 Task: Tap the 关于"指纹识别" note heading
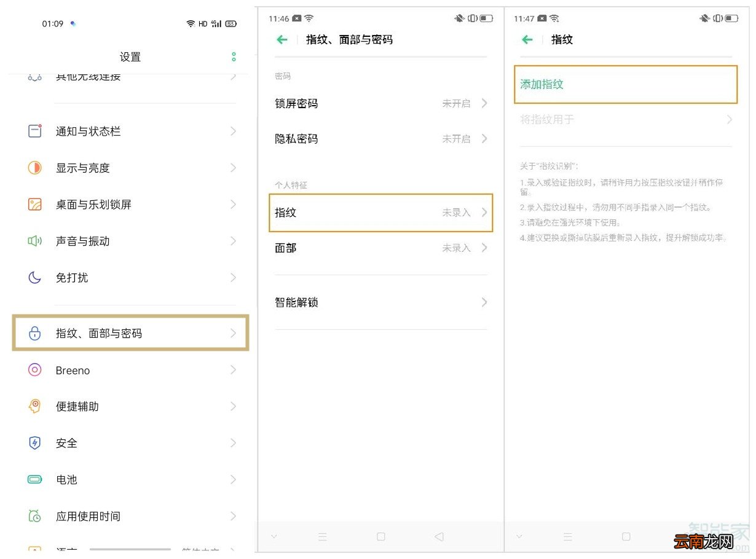pyautogui.click(x=549, y=166)
